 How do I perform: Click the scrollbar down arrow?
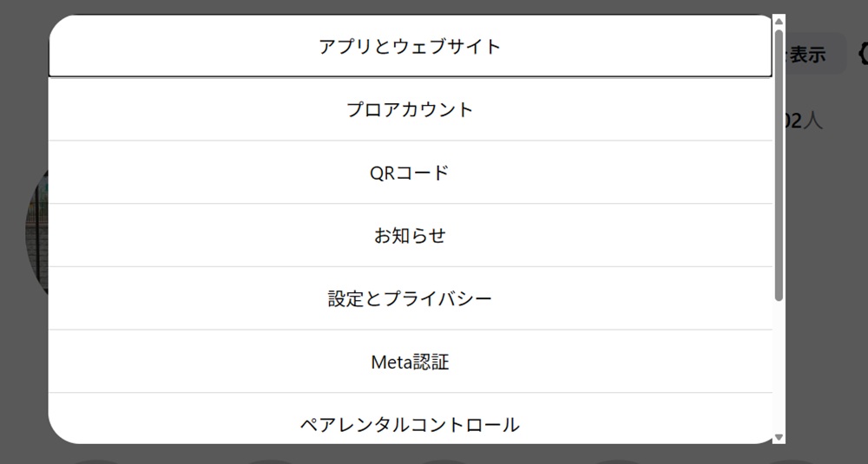point(779,437)
